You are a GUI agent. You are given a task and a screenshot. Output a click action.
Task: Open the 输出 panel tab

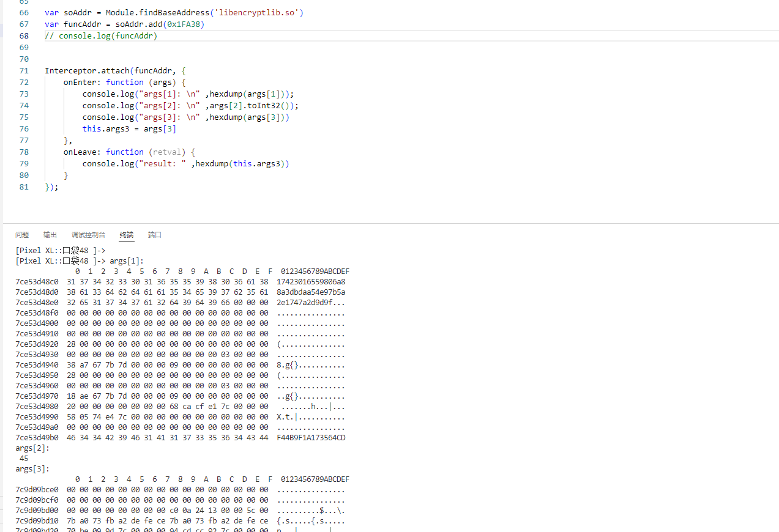point(50,235)
